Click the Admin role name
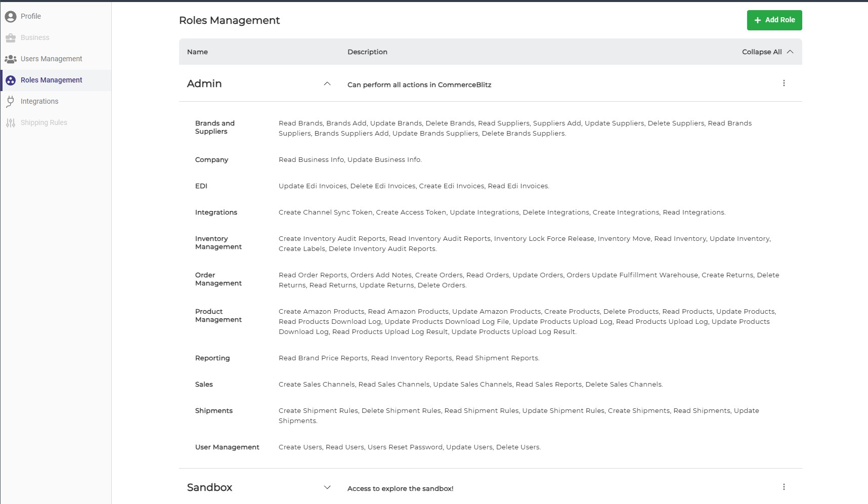 204,84
